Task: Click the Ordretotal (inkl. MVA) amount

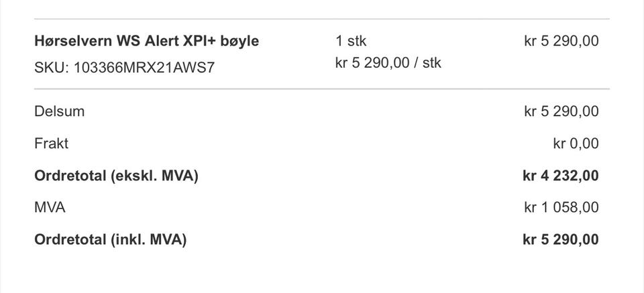Action: [x=561, y=239]
